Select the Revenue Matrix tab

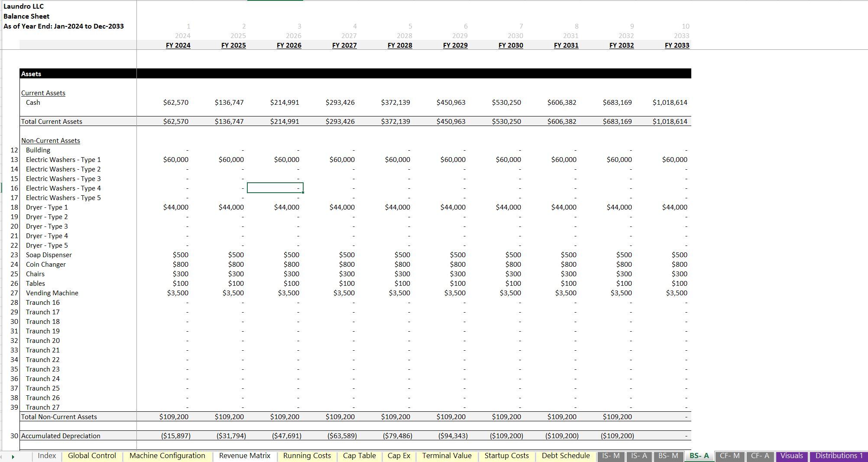[x=244, y=456]
